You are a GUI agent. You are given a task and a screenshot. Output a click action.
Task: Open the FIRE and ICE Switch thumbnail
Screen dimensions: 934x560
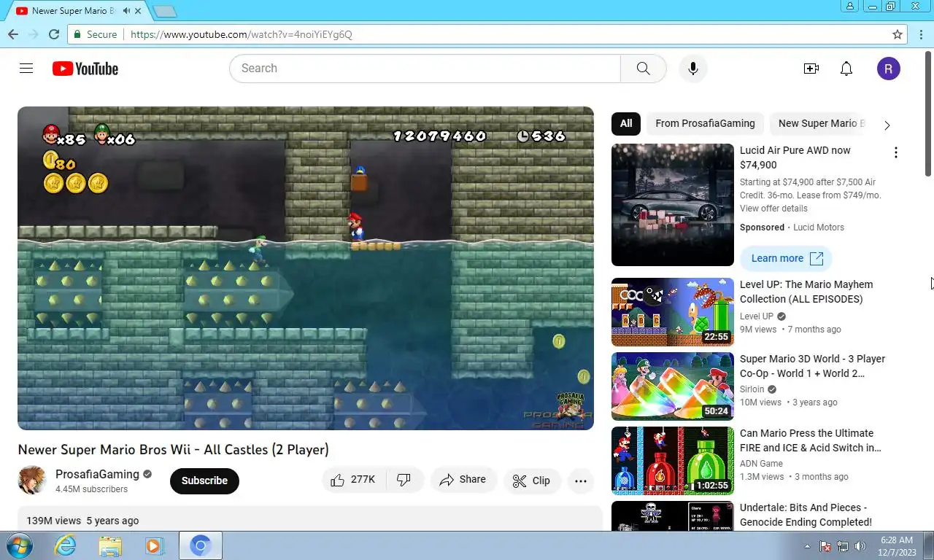[673, 461]
